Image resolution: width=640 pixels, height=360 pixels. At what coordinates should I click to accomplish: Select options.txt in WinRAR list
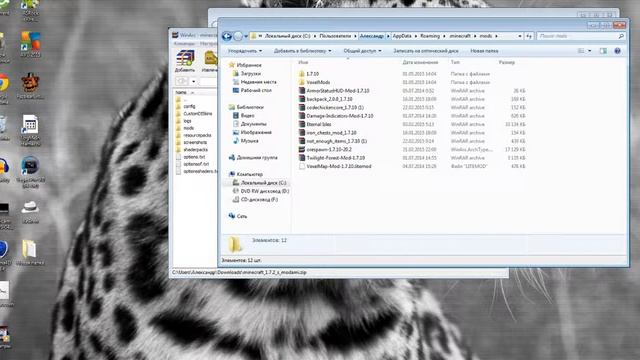click(x=194, y=157)
